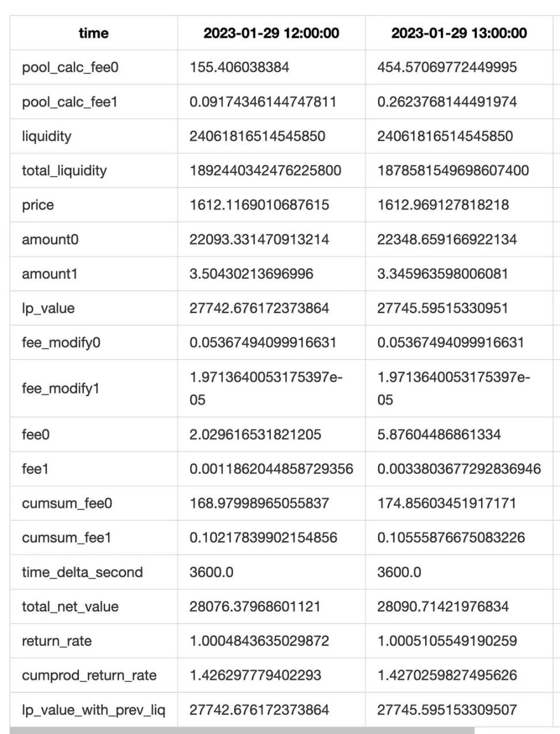560x734 pixels.
Task: Click the lp_value_with_prev_liq row label
Action: [x=93, y=710]
